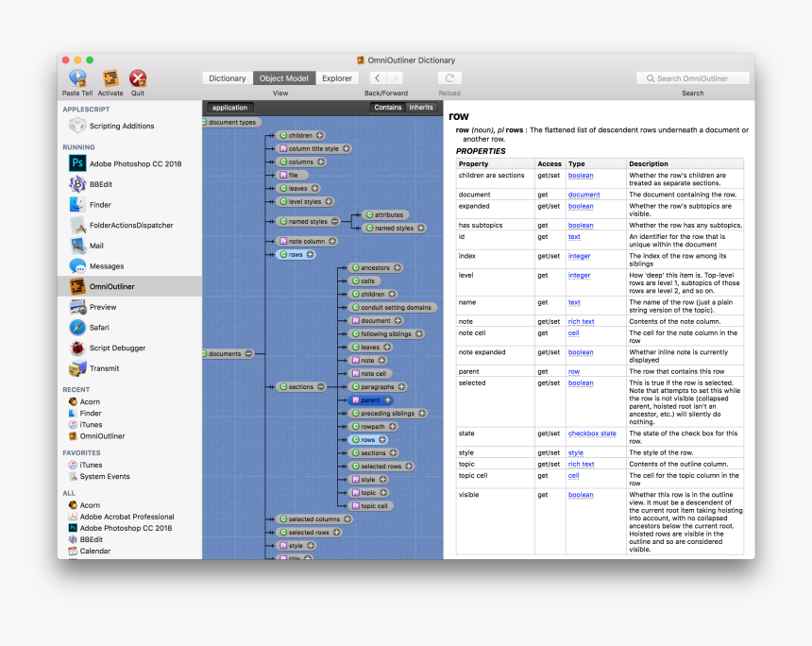Image resolution: width=812 pixels, height=646 pixels.
Task: Open the row type link for parent
Action: 574,371
